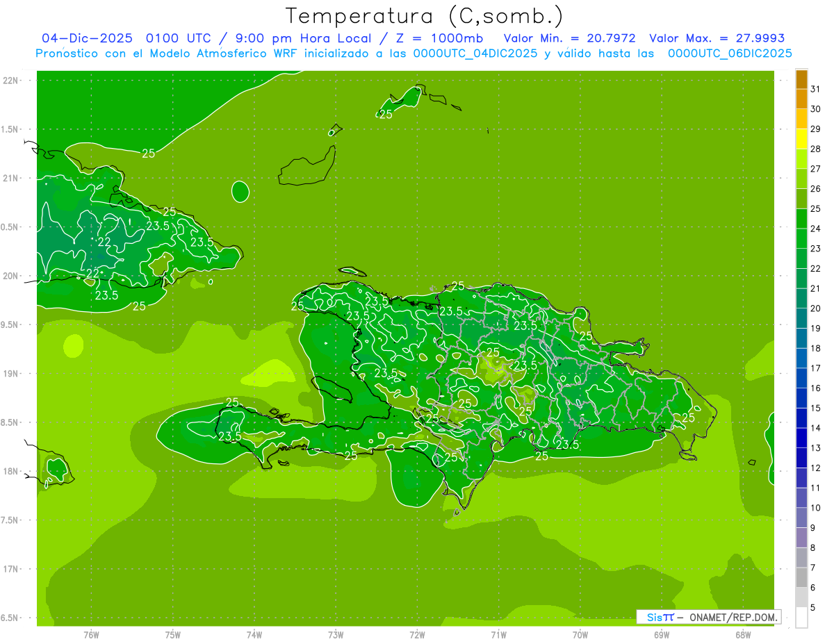834x644 pixels.
Task: Click the 31 label on the color scale
Action: 816,89
